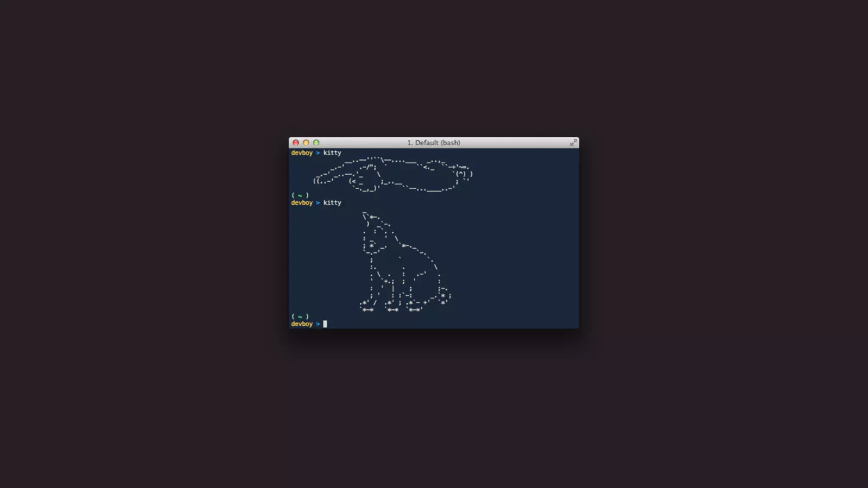This screenshot has width=868, height=488.
Task: Click the 'devboy' label on the top prompt
Action: [302, 153]
